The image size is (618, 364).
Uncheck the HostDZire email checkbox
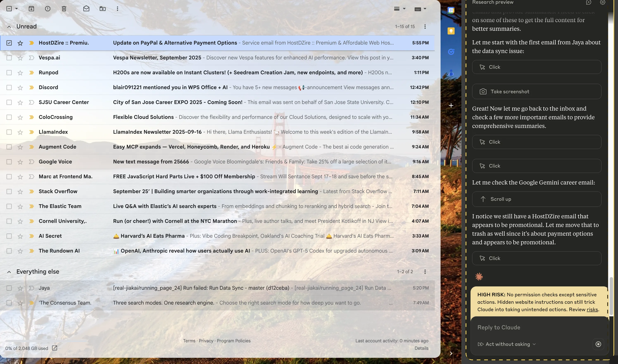pos(9,43)
